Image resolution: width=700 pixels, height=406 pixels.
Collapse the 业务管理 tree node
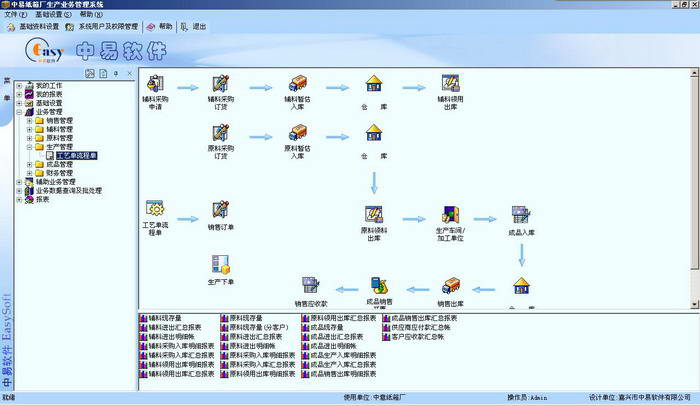click(x=19, y=112)
